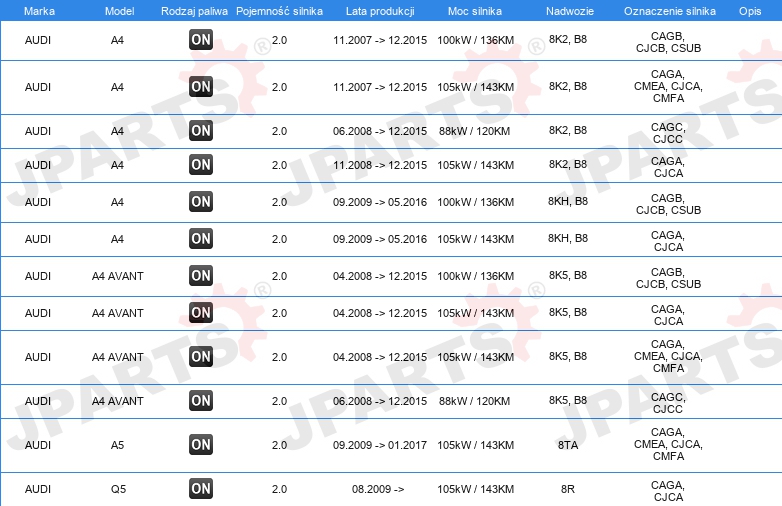Click 'AUDI' in the Q5 row
The image size is (782, 506).
(38, 489)
